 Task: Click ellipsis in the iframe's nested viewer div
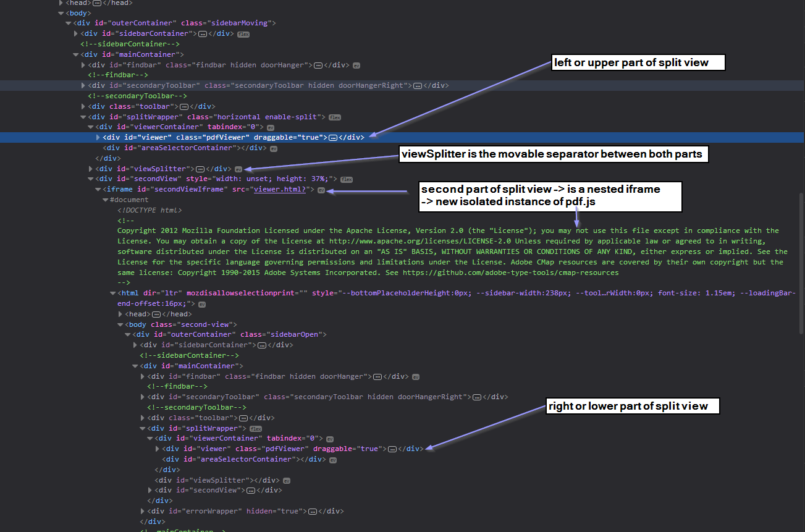392,449
